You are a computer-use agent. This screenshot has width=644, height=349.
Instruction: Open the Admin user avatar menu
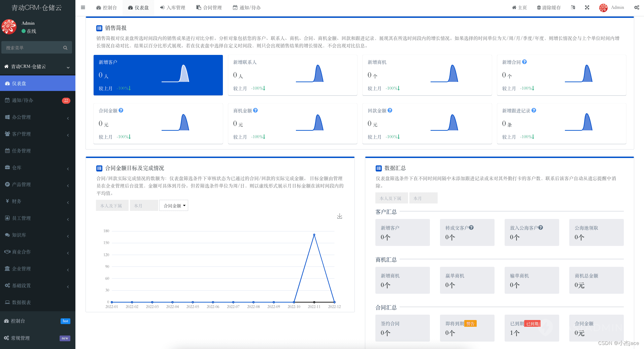tap(611, 7)
